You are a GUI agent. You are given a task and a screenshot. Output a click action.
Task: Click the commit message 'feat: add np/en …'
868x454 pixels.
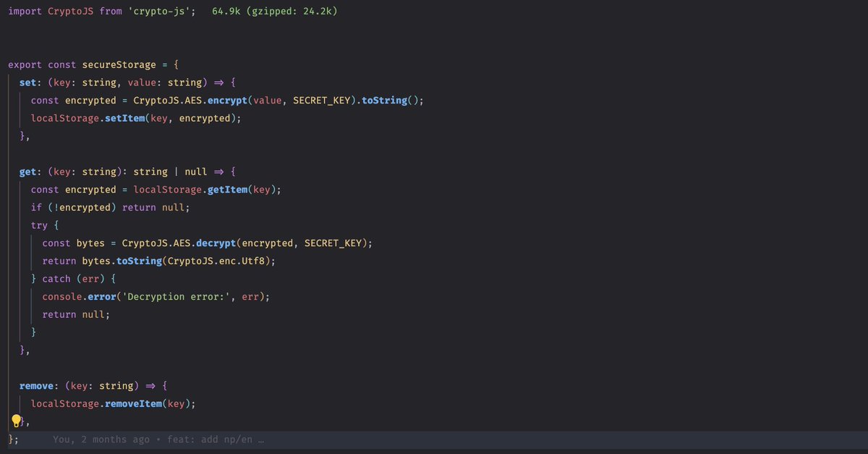(x=216, y=440)
